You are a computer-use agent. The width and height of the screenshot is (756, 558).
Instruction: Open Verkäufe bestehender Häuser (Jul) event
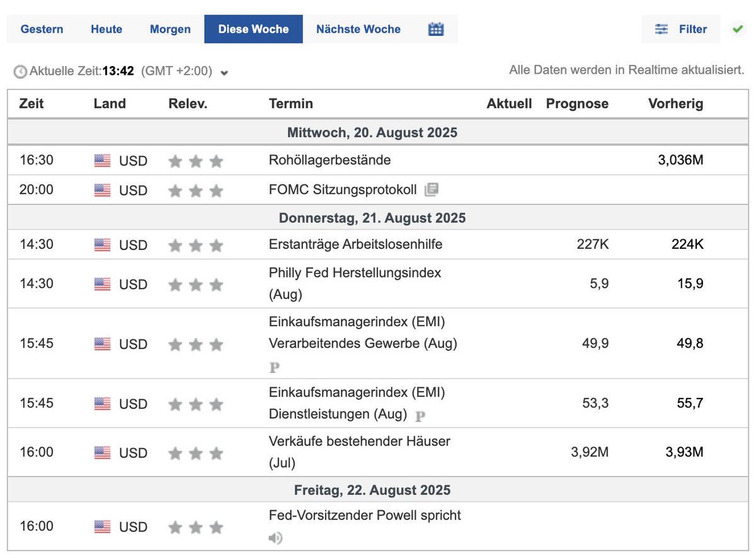tap(360, 452)
